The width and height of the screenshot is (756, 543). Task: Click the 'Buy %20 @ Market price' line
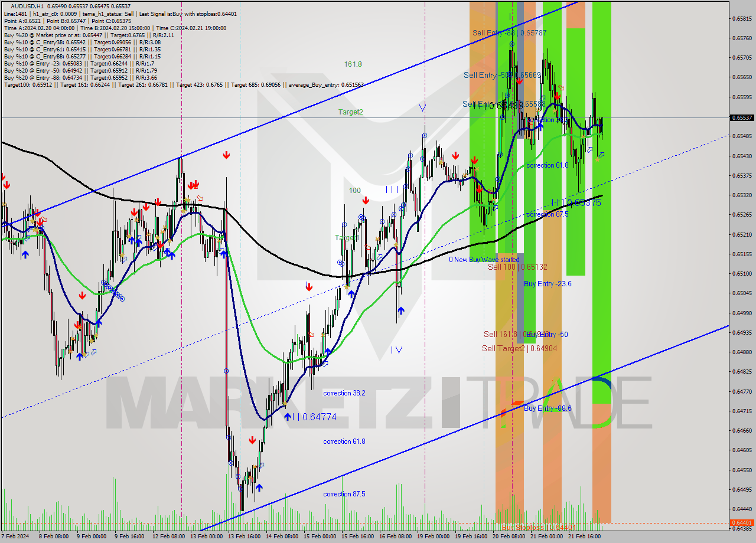[x=89, y=35]
